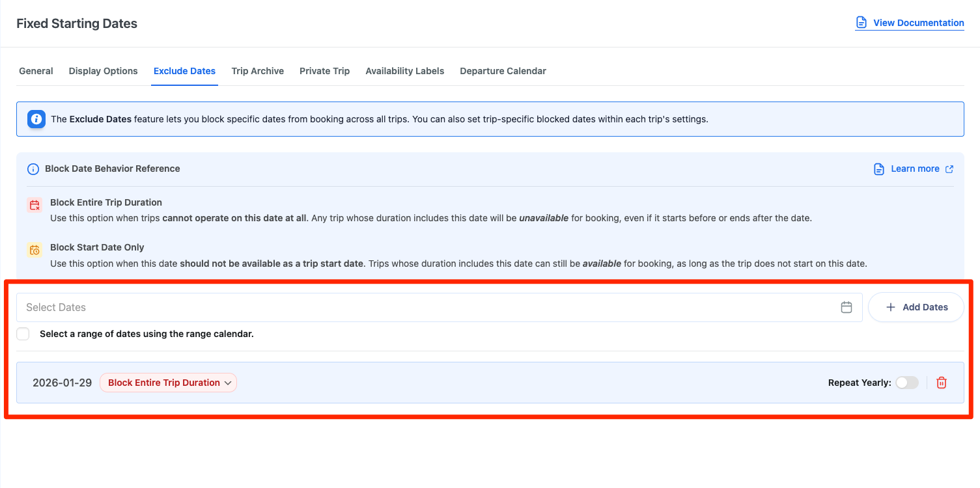Go to the Trip Archive tab
This screenshot has width=980, height=488.
257,71
